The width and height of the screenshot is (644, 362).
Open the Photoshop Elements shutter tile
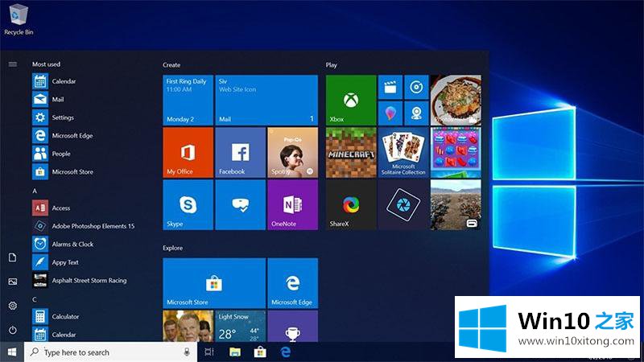pos(403,205)
